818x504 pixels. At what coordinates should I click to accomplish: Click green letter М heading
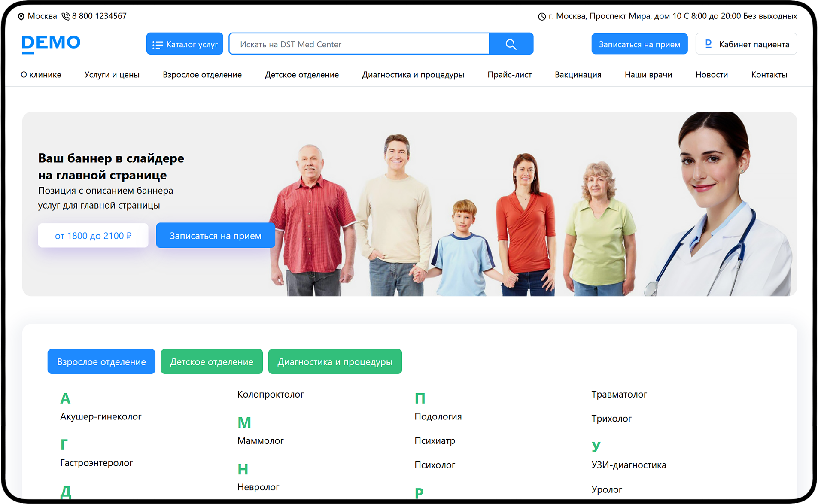[x=244, y=422]
